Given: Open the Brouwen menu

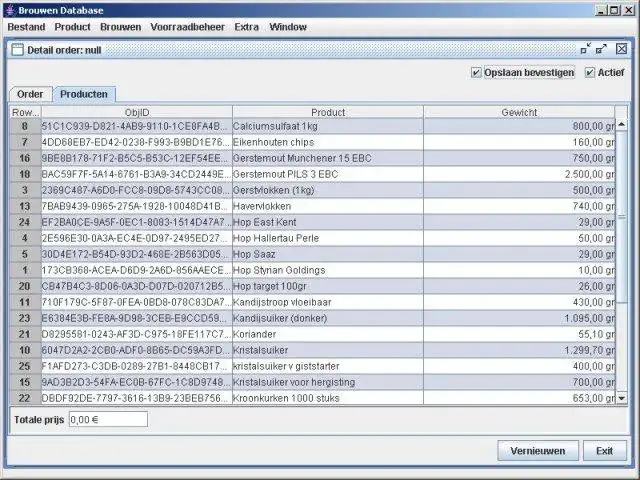Looking at the screenshot, I should point(120,27).
